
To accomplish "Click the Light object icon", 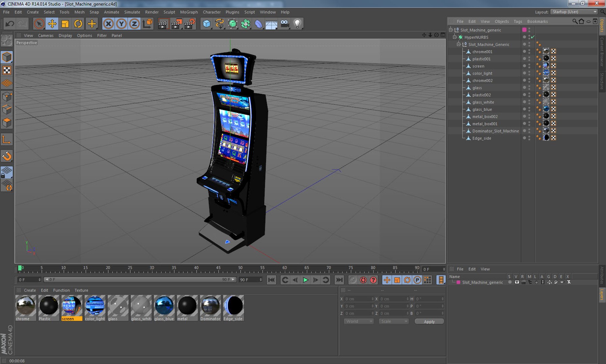I will (298, 24).
